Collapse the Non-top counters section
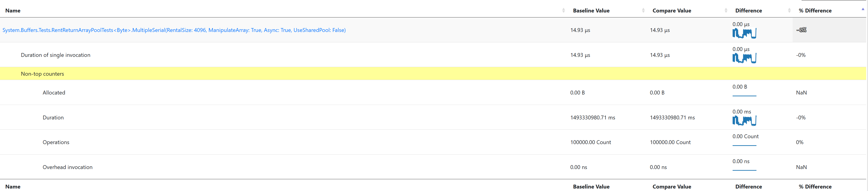 (x=433, y=74)
